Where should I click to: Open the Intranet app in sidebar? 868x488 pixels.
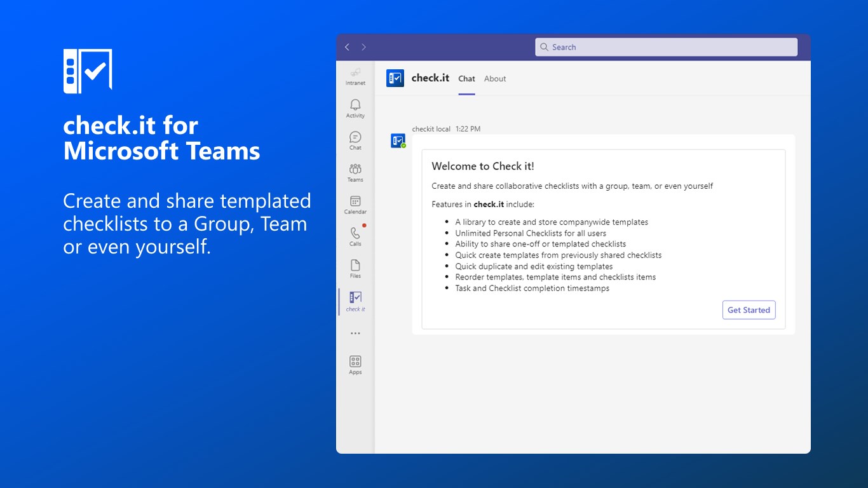click(x=355, y=76)
